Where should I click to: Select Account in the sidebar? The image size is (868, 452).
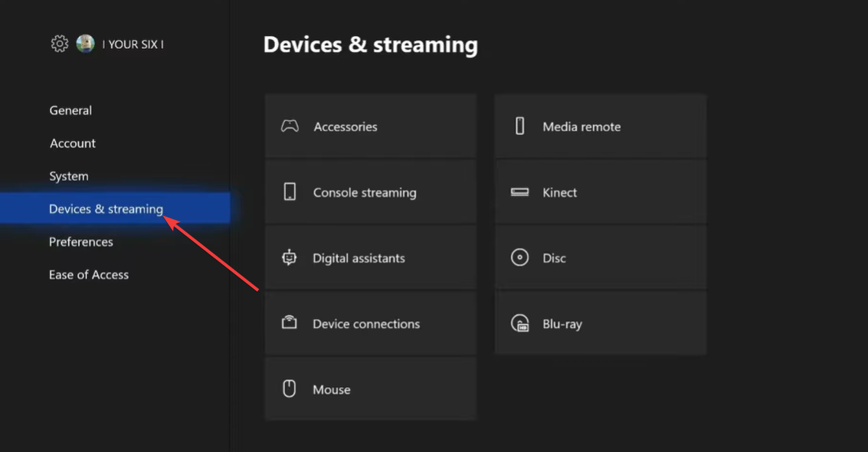click(73, 143)
